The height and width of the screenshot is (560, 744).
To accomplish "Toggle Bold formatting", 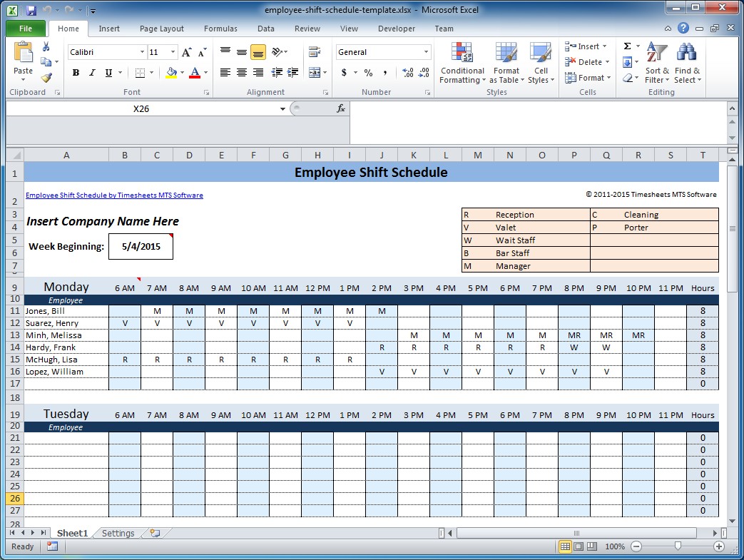I will (x=75, y=73).
